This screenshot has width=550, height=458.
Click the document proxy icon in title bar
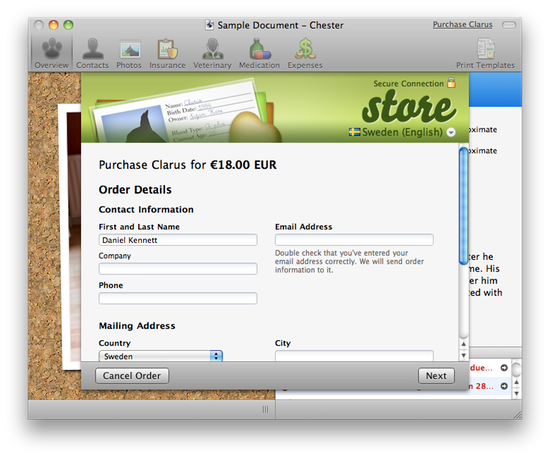point(209,25)
